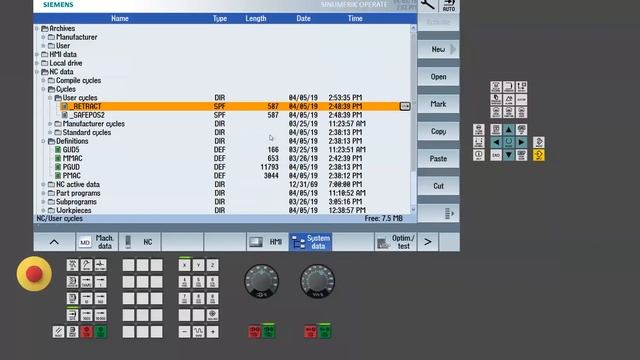This screenshot has height=360, width=640.
Task: Collapse the User cycles folder
Action: 50,98
